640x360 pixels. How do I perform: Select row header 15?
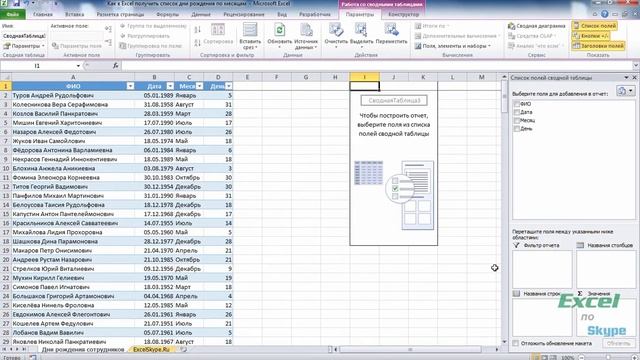click(x=6, y=214)
